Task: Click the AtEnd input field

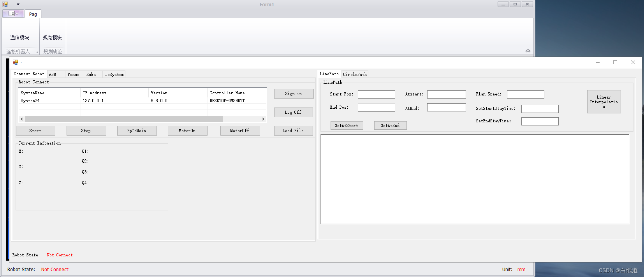Action: (x=447, y=107)
